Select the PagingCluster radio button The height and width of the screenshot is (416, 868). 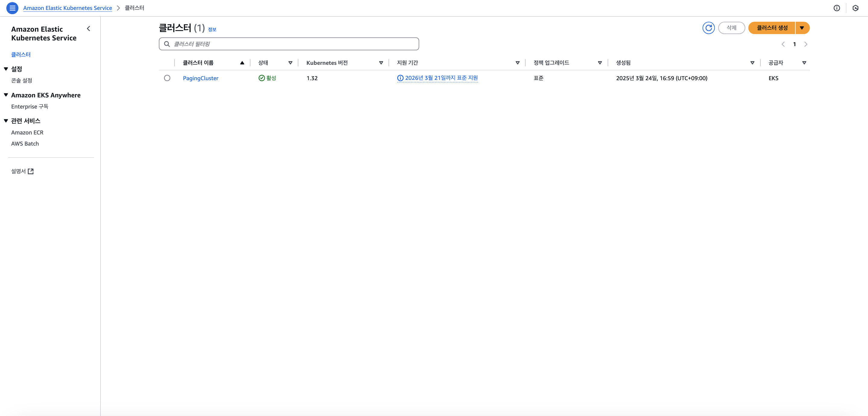tap(167, 78)
